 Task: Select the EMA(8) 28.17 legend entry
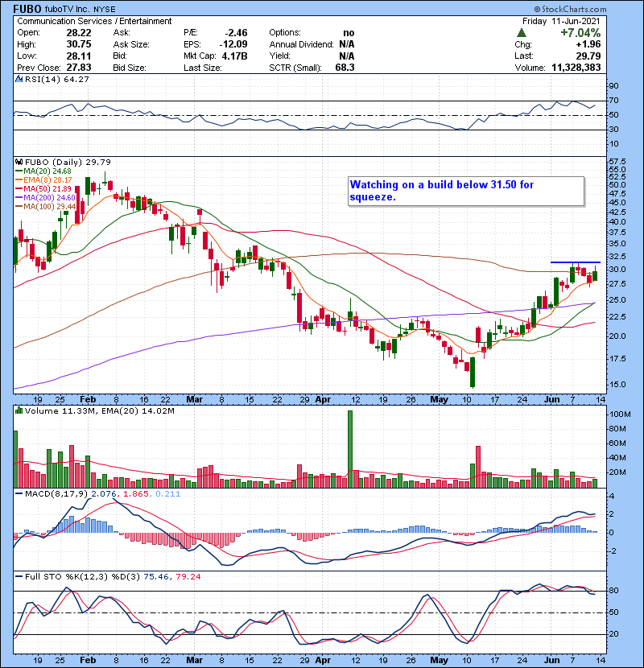pos(43,180)
